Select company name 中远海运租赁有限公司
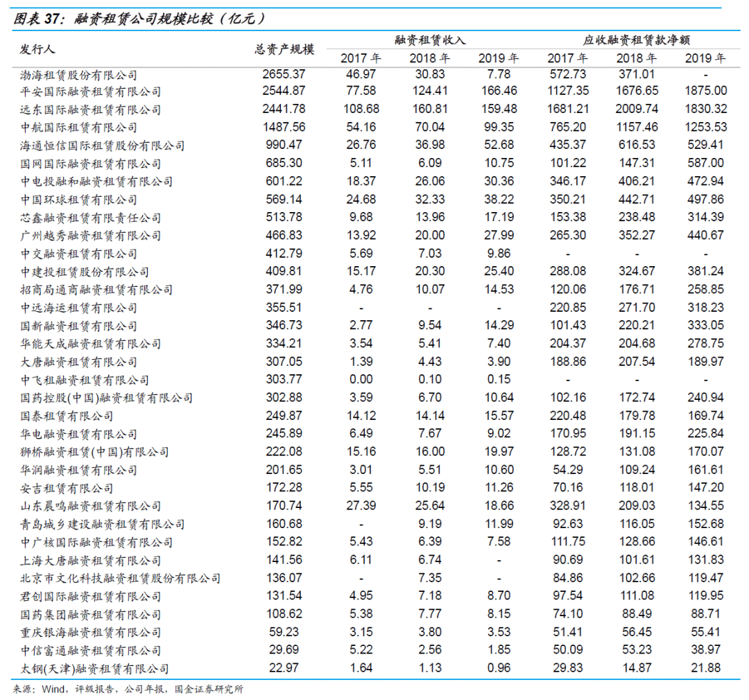The height and width of the screenshot is (700, 749). pos(78,308)
